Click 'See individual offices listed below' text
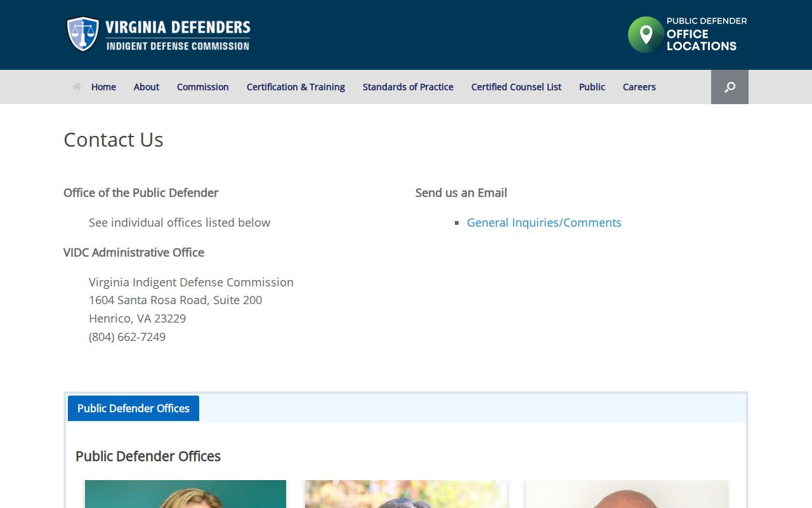Image resolution: width=812 pixels, height=508 pixels. 180,222
